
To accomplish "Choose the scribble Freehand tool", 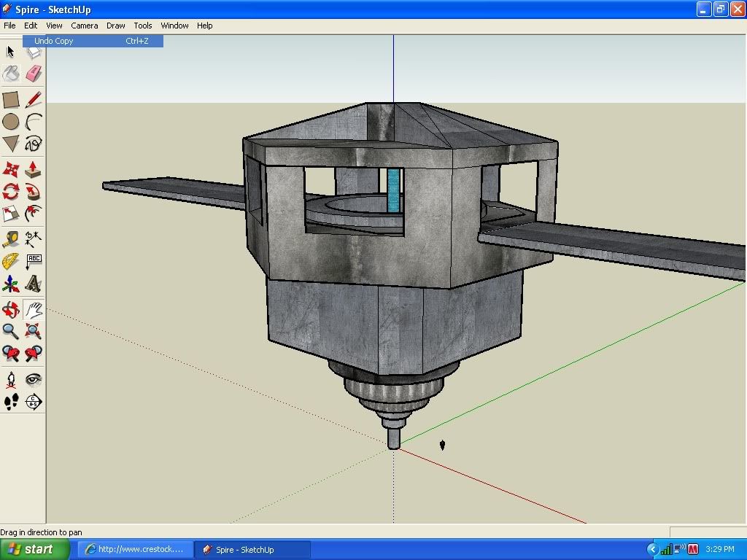I will (x=34, y=144).
